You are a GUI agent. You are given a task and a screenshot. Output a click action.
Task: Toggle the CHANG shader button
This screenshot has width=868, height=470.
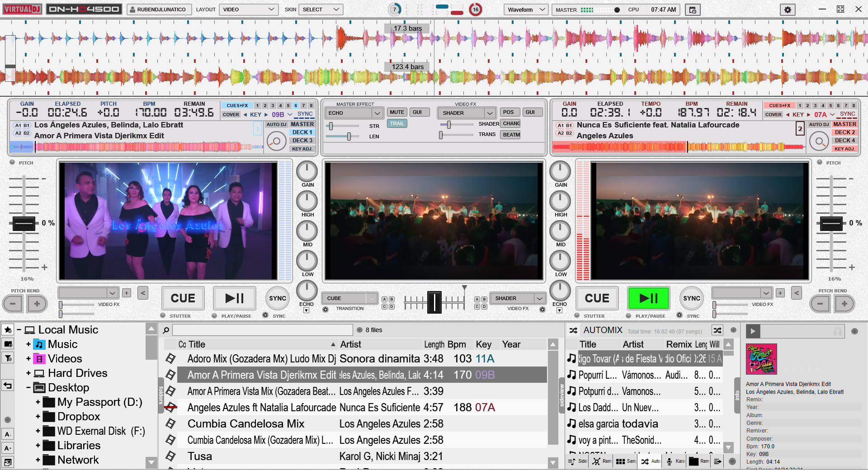(511, 123)
